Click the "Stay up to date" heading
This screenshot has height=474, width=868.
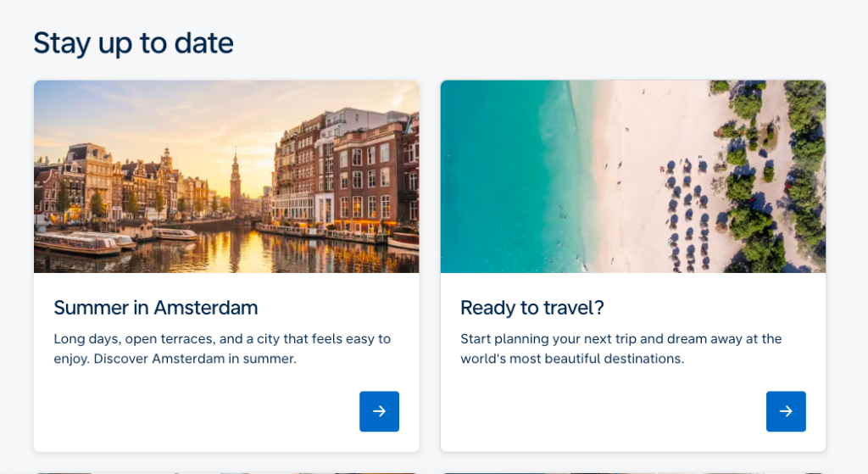pyautogui.click(x=133, y=43)
